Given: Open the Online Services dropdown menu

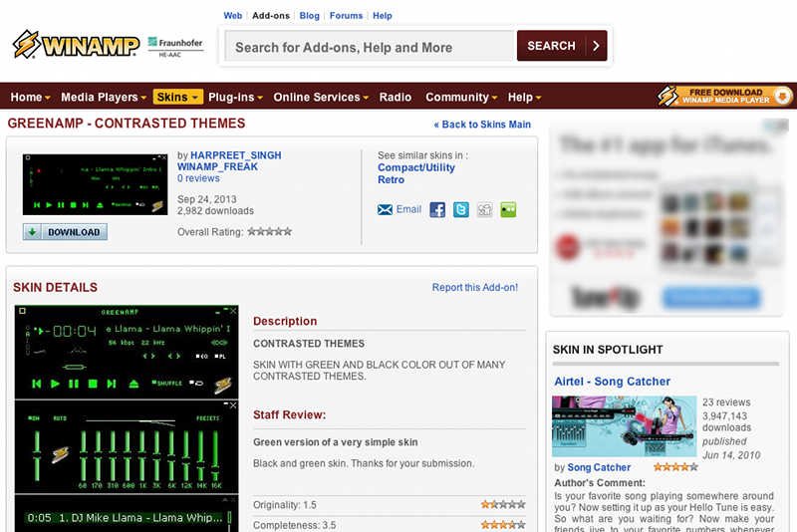Looking at the screenshot, I should click(321, 98).
